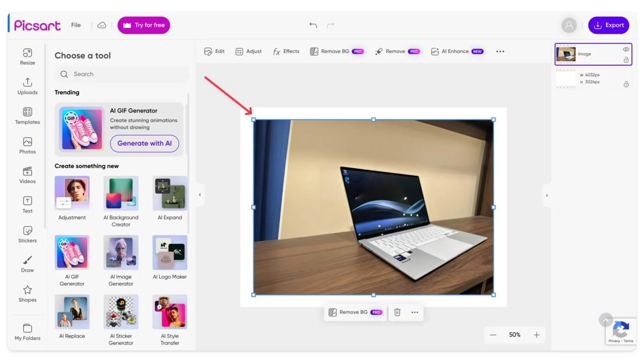Image resolution: width=644 pixels, height=362 pixels.
Task: Open the Effects tab
Action: 286,51
